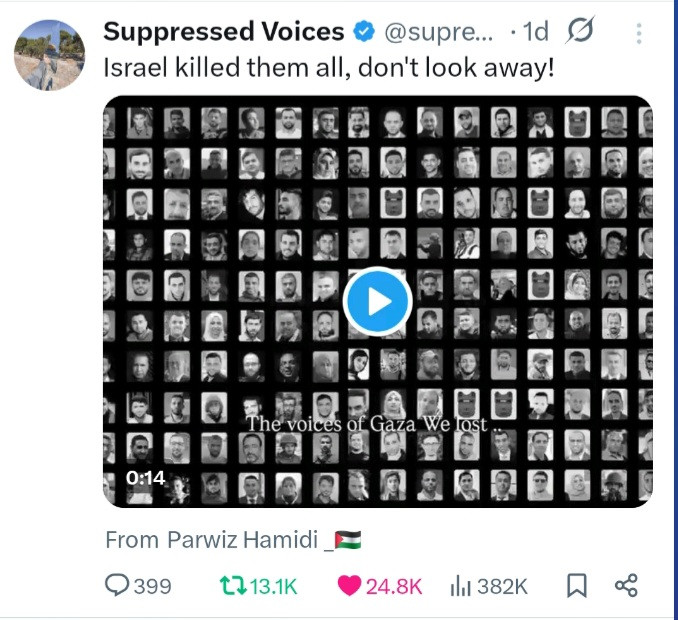The width and height of the screenshot is (678, 620).
Task: Click the share icon
Action: [625, 586]
